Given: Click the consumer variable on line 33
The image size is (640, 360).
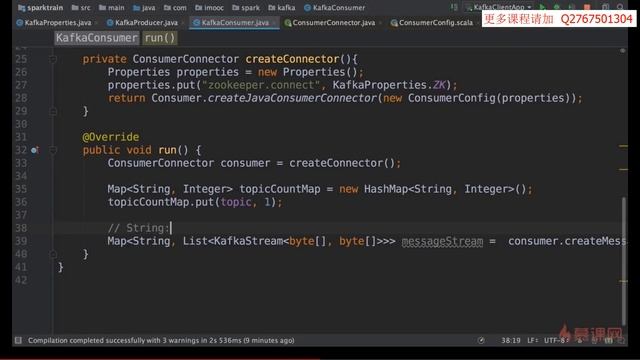Looking at the screenshot, I should pos(245,163).
